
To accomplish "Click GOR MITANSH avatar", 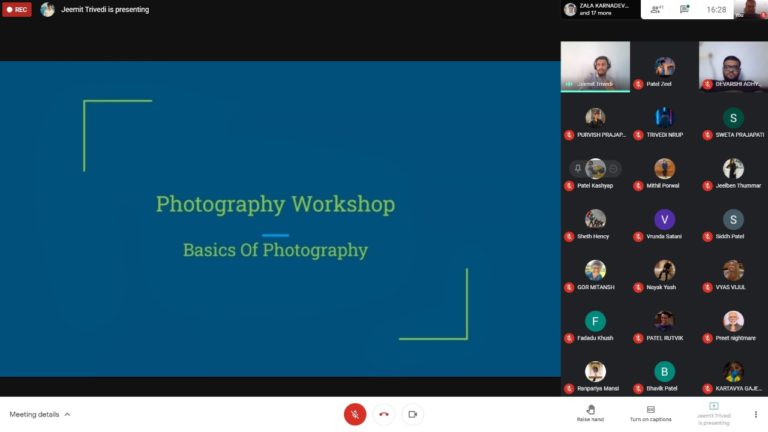I will click(x=595, y=270).
